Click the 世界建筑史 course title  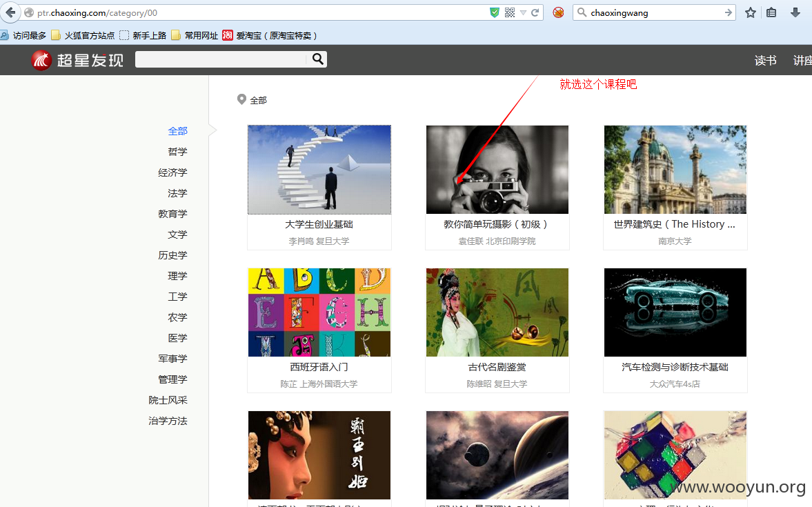(674, 224)
